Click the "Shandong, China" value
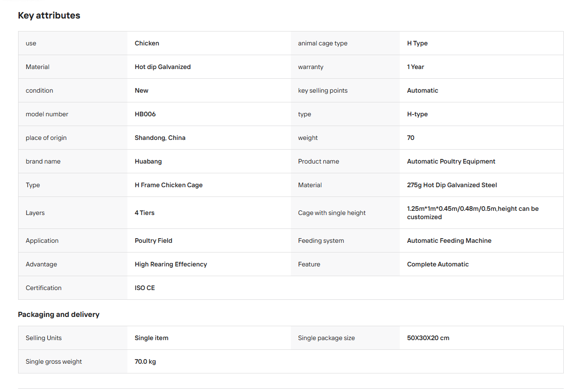The image size is (567, 392). (x=160, y=138)
